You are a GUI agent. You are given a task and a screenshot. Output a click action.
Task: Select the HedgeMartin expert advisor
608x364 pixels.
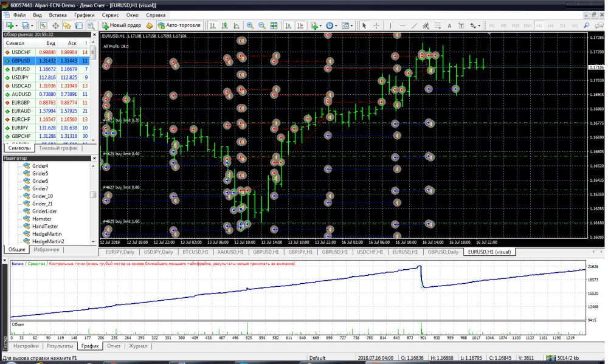(47, 233)
